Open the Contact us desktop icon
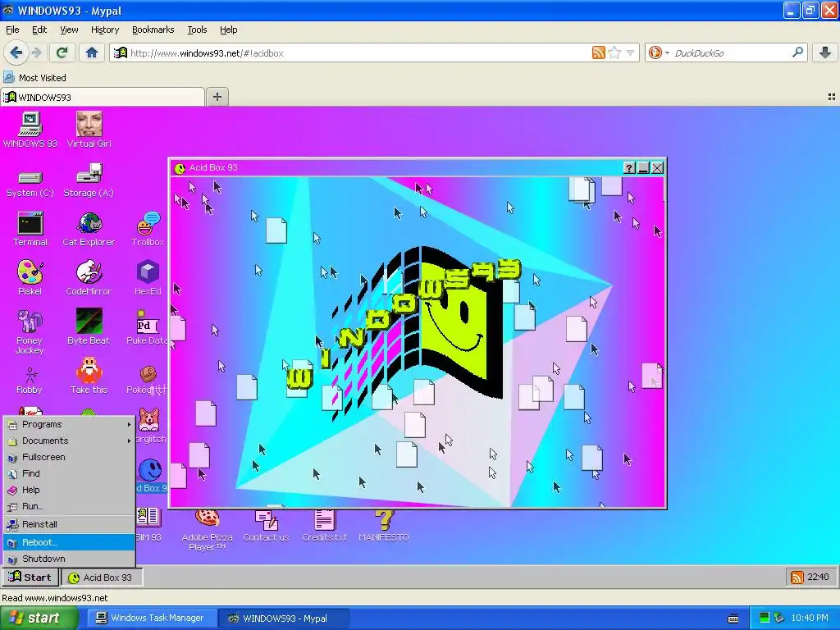 266,526
